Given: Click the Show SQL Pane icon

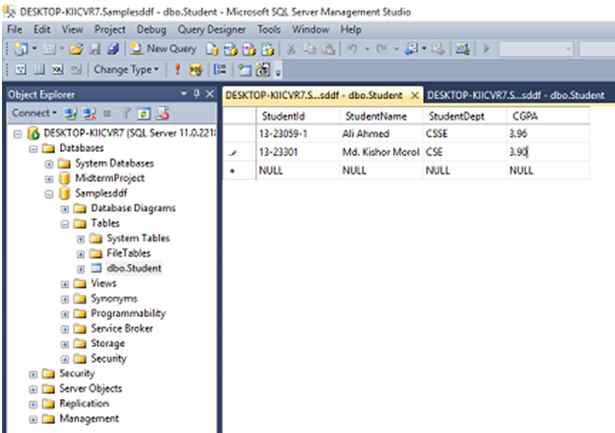Looking at the screenshot, I should (57, 70).
